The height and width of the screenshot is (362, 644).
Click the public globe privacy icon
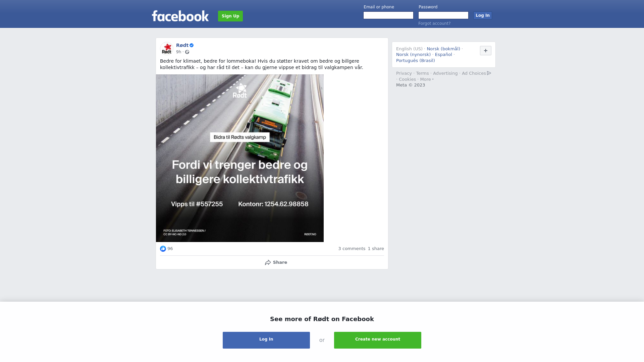click(x=187, y=52)
